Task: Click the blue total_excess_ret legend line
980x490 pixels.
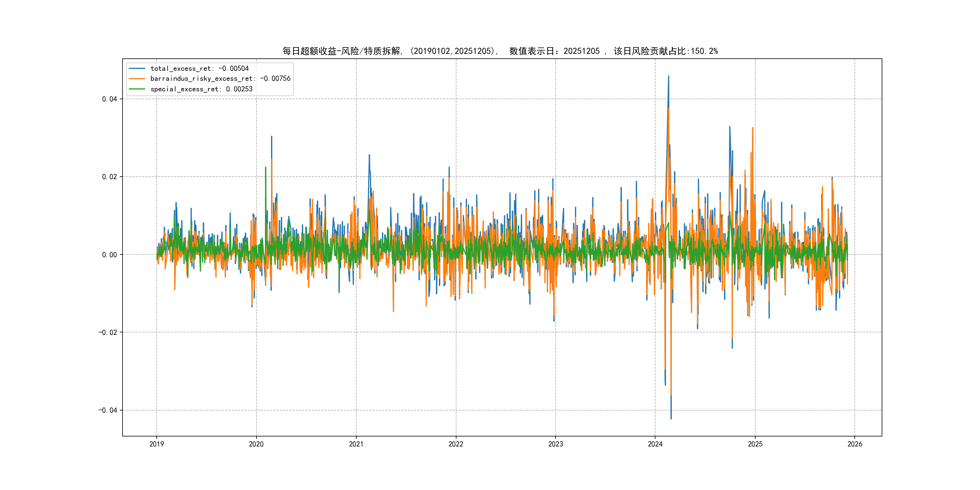Action: tap(137, 68)
